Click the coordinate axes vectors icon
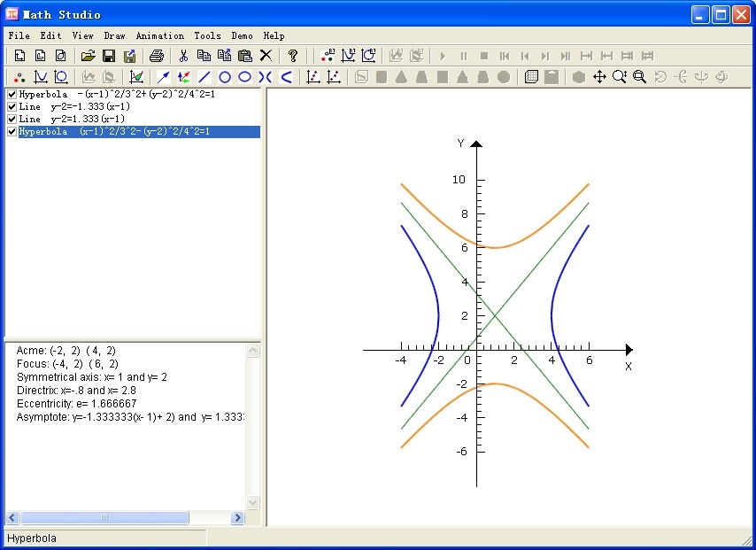 point(184,77)
